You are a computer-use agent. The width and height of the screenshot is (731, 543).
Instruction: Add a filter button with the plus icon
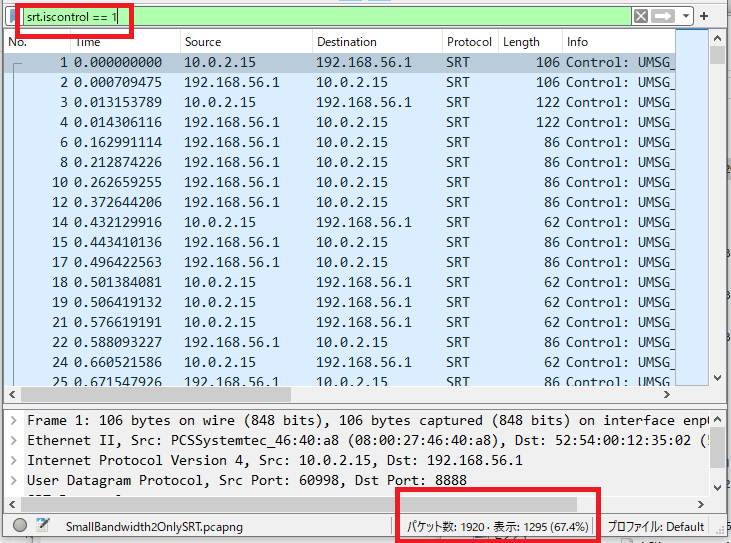point(704,16)
